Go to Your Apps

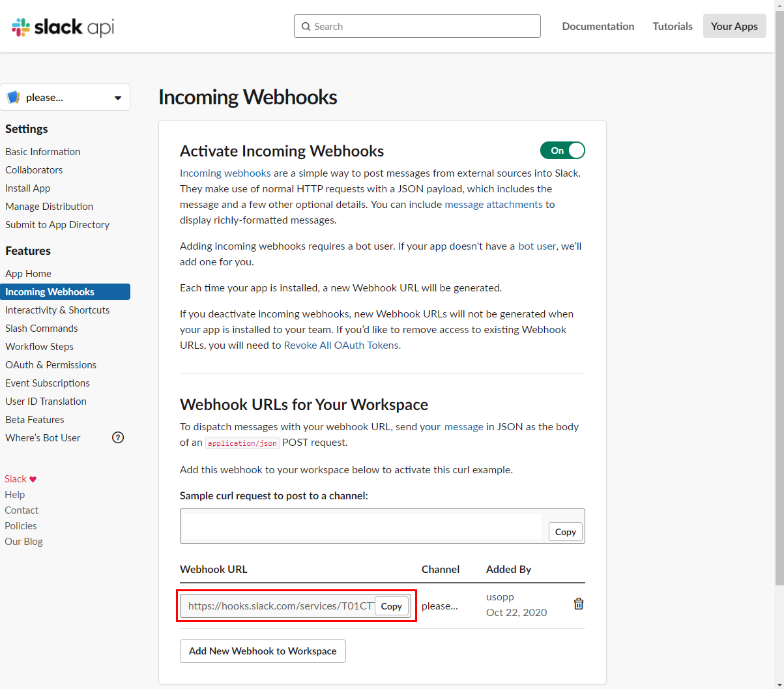734,26
